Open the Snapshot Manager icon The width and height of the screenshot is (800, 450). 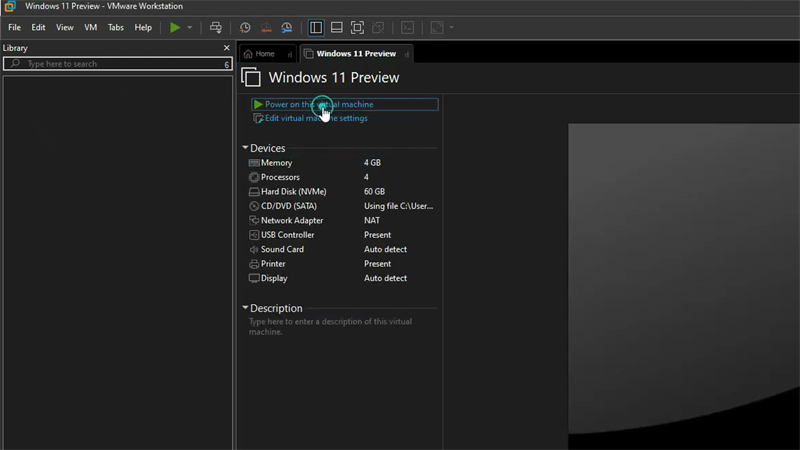click(x=287, y=28)
